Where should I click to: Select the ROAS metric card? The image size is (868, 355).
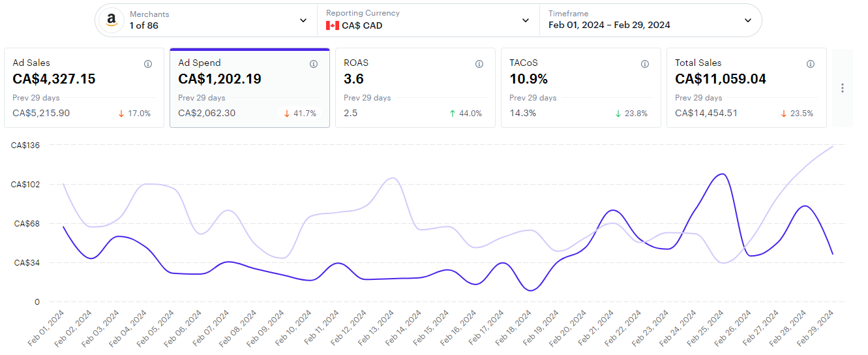[415, 88]
